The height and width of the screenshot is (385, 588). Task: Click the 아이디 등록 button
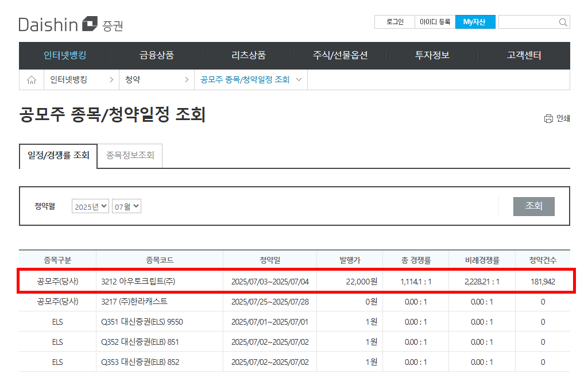435,21
